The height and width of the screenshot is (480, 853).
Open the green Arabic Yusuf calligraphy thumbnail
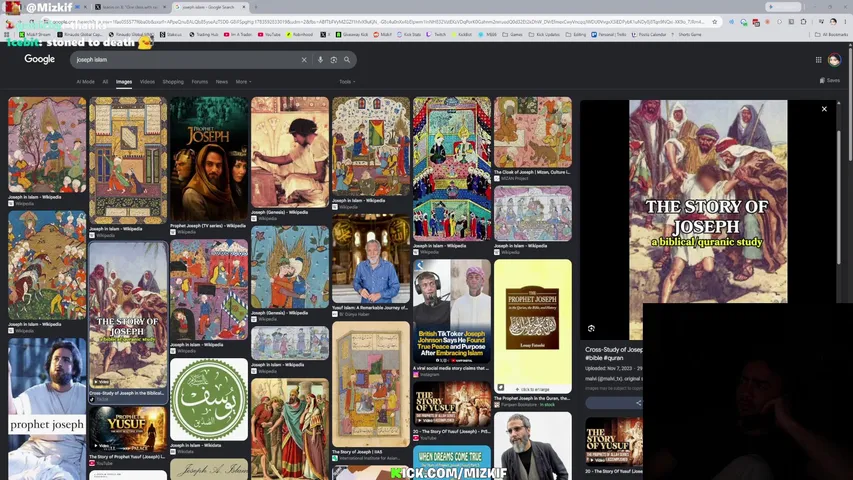click(209, 399)
